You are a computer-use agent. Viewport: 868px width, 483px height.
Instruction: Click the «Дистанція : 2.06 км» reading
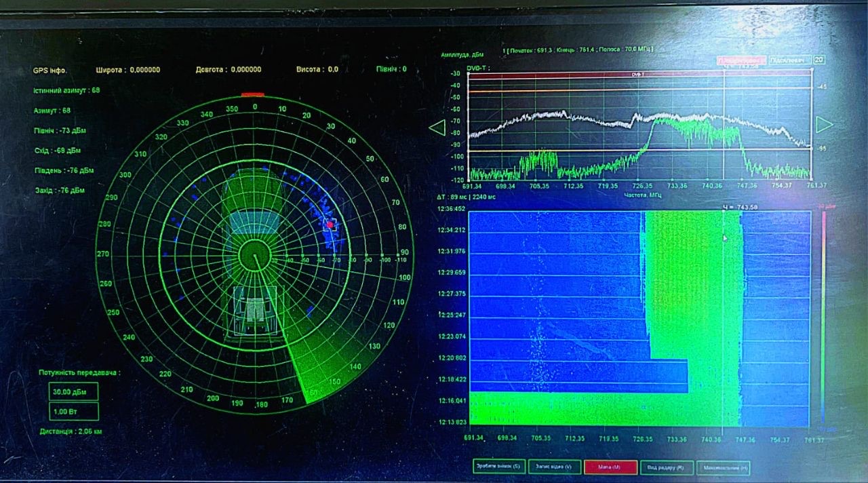71,431
